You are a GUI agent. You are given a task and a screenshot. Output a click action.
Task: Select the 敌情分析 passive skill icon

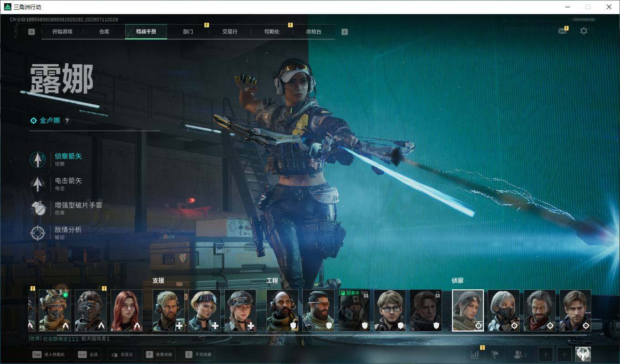(38, 233)
